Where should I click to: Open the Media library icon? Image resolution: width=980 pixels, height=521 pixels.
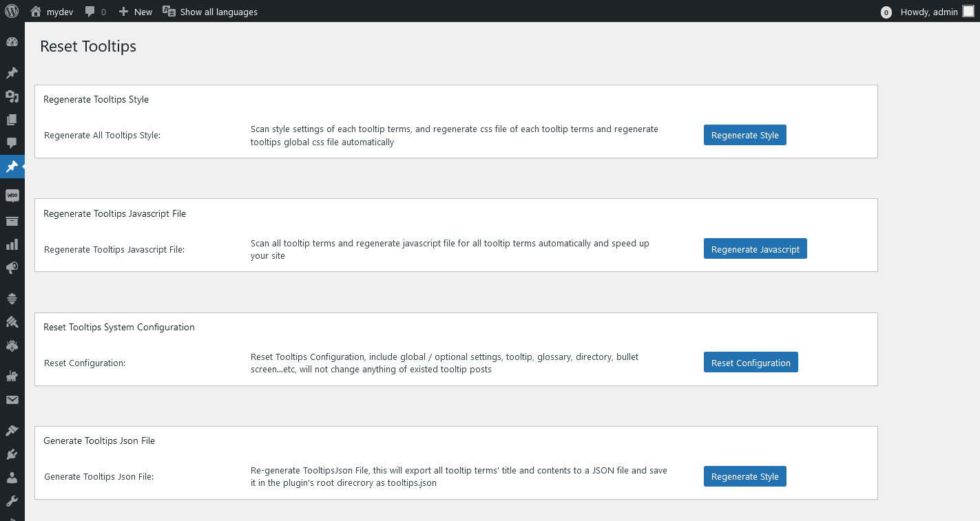[12, 96]
